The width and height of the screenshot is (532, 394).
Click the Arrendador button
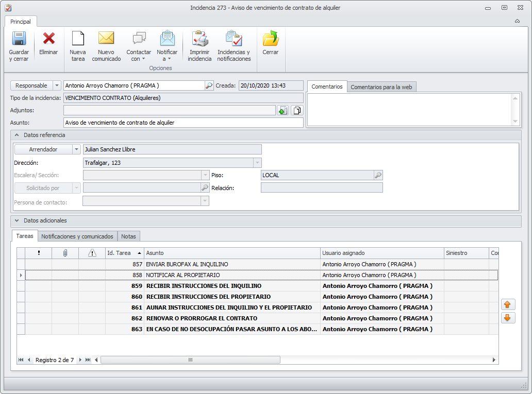tap(43, 149)
